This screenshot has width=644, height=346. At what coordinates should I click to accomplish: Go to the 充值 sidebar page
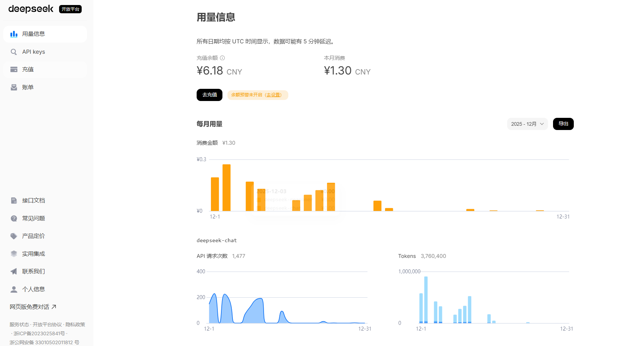click(45, 69)
